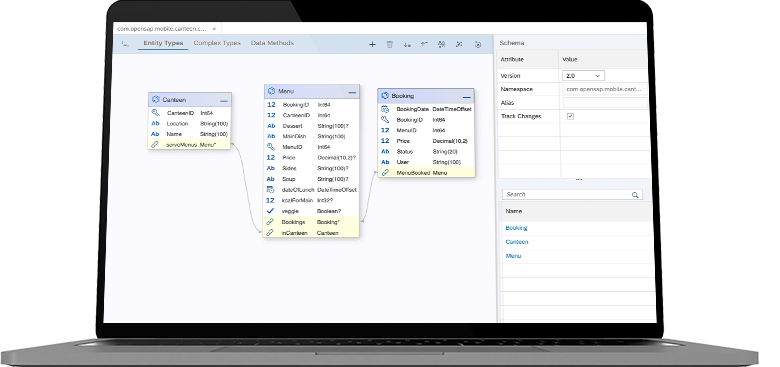Collapse the Menu entity box
Screen dimensions: 780x367
[352, 92]
